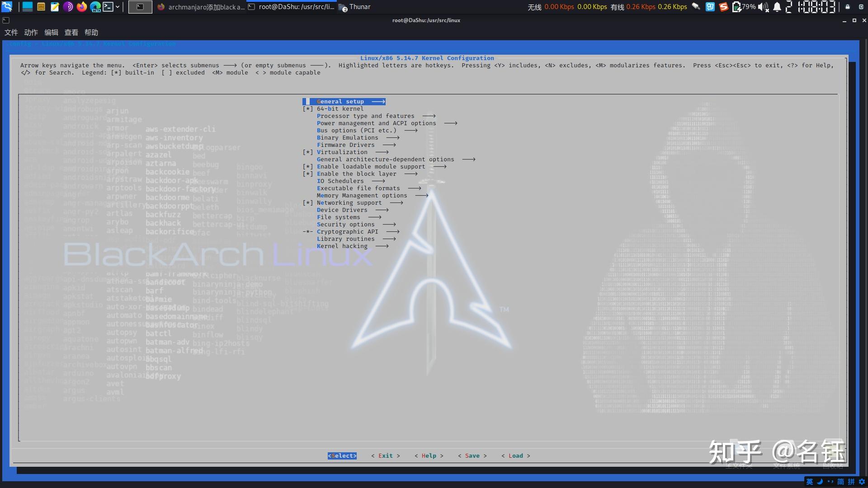Launch the Firefox Beta browser icon
Viewport: 868px width, 488px height.
point(95,7)
